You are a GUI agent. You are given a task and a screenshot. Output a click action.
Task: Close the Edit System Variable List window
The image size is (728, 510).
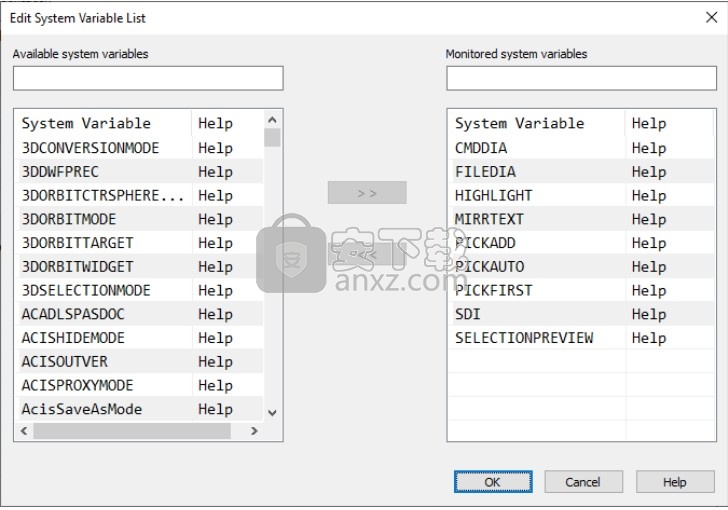coord(711,18)
